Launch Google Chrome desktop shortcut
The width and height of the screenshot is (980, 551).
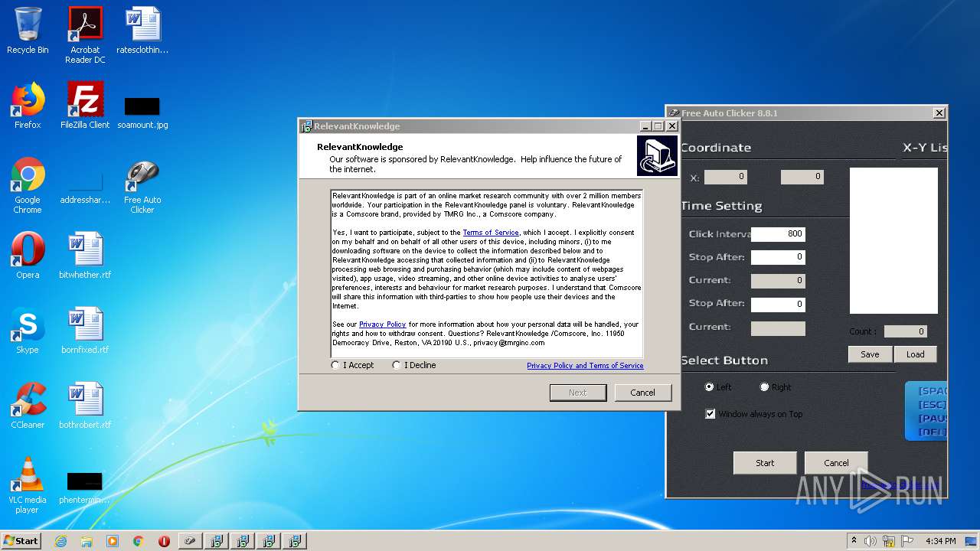coord(28,186)
